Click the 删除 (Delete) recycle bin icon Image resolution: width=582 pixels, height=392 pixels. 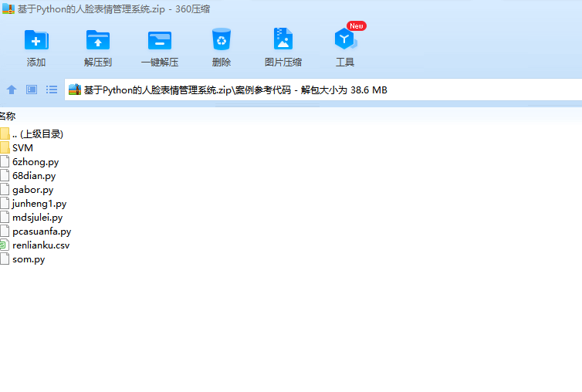[x=222, y=39]
